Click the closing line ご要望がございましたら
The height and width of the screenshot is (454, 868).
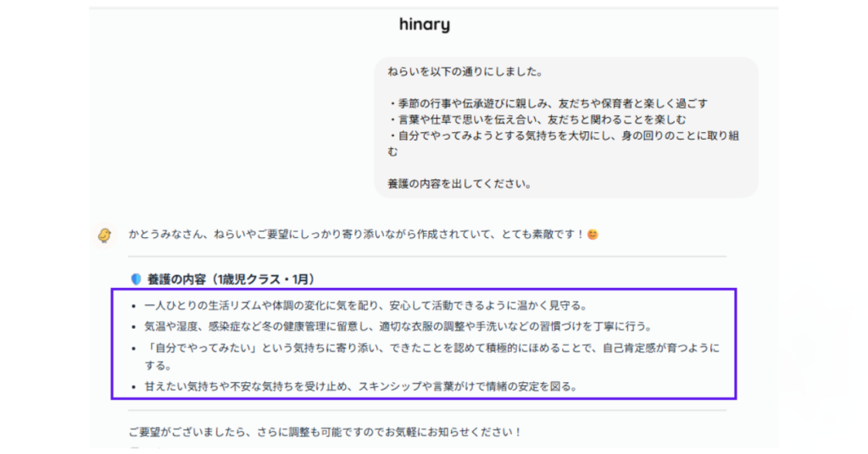tap(325, 432)
